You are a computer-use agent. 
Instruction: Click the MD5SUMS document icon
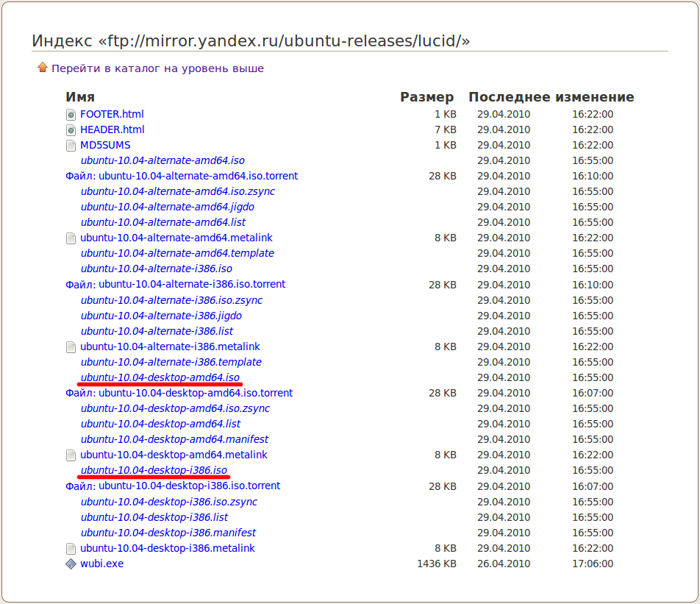tap(71, 146)
